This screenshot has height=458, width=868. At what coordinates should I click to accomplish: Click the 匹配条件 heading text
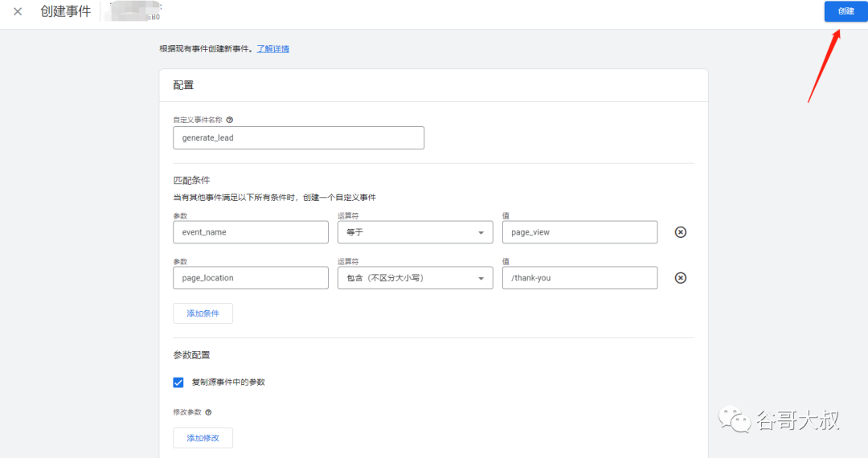coord(191,180)
